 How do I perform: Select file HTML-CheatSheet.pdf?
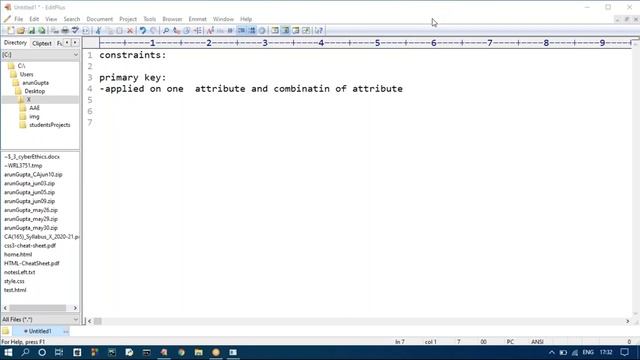31,264
